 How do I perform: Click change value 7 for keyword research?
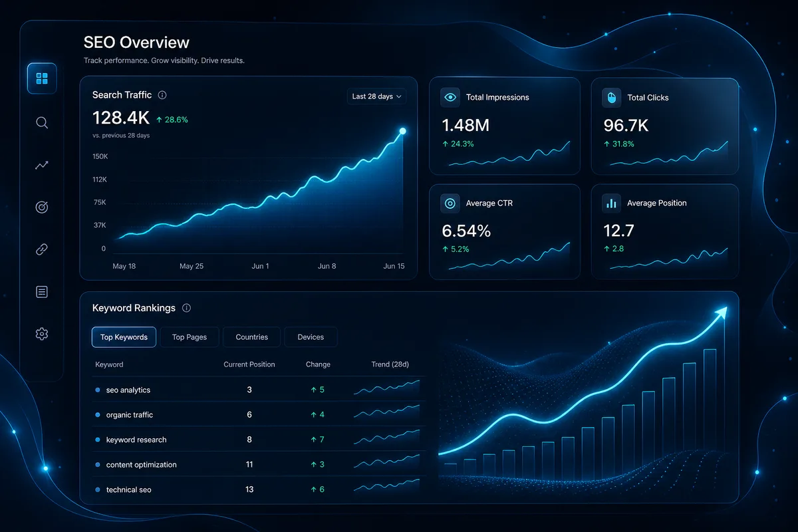[x=318, y=440]
